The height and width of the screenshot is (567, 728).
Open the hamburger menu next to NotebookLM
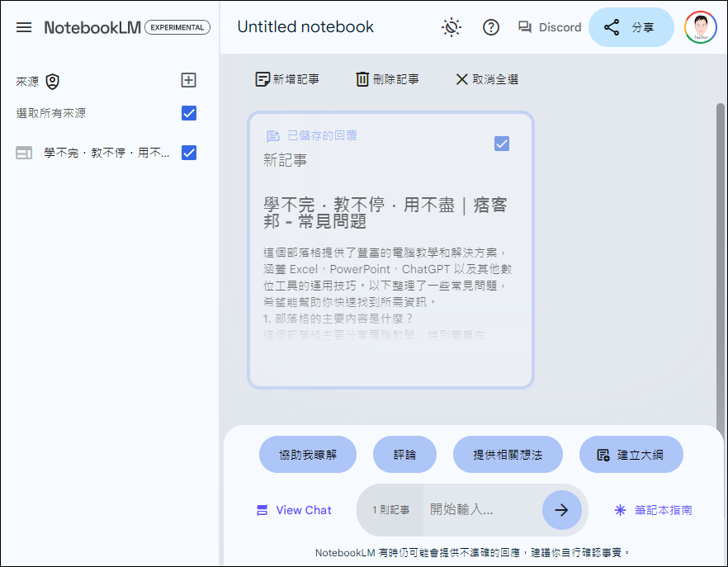(24, 27)
